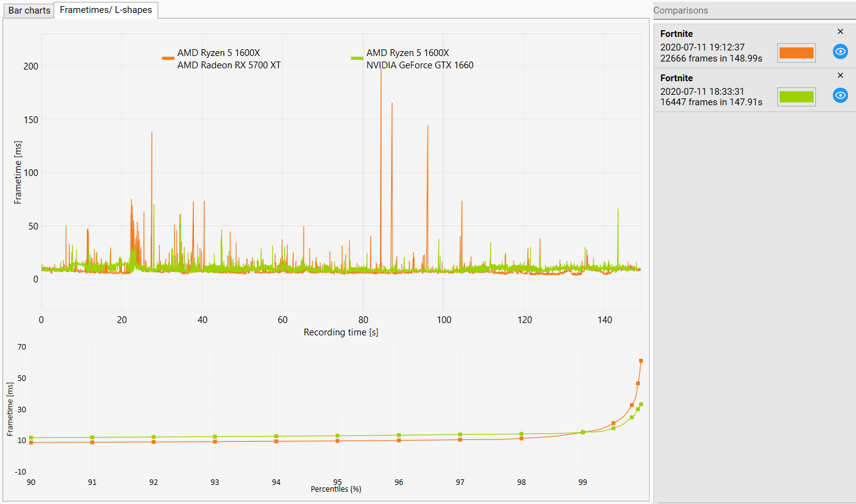Click the Comparisons panel header
The height and width of the screenshot is (504, 856).
coord(754,10)
